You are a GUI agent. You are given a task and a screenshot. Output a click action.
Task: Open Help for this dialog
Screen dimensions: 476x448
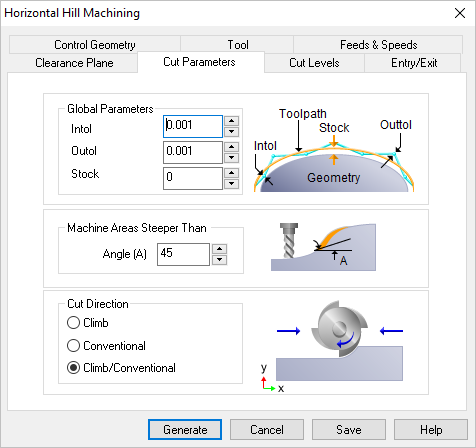(431, 430)
